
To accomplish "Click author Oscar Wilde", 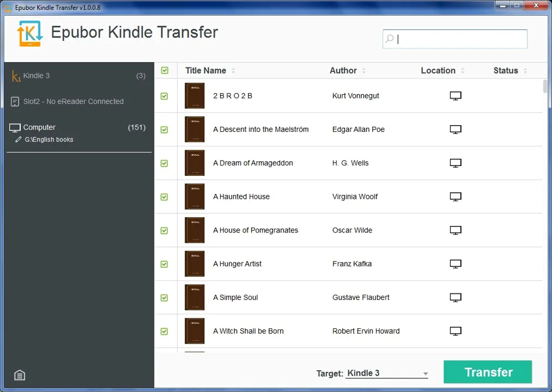I will coord(352,230).
